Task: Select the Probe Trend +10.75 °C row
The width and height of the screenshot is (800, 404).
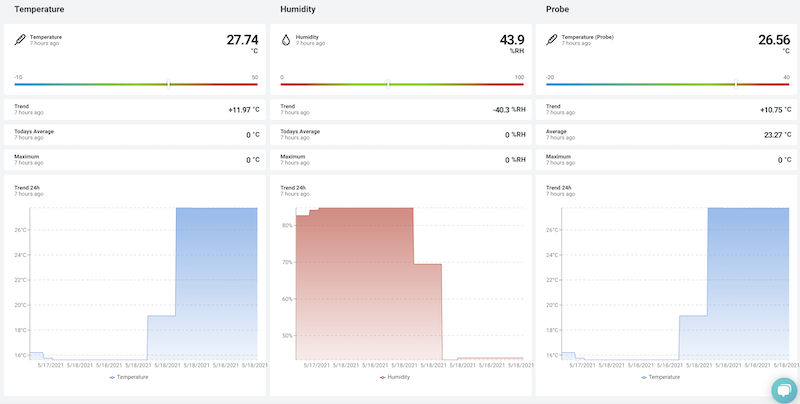Action: (668, 109)
